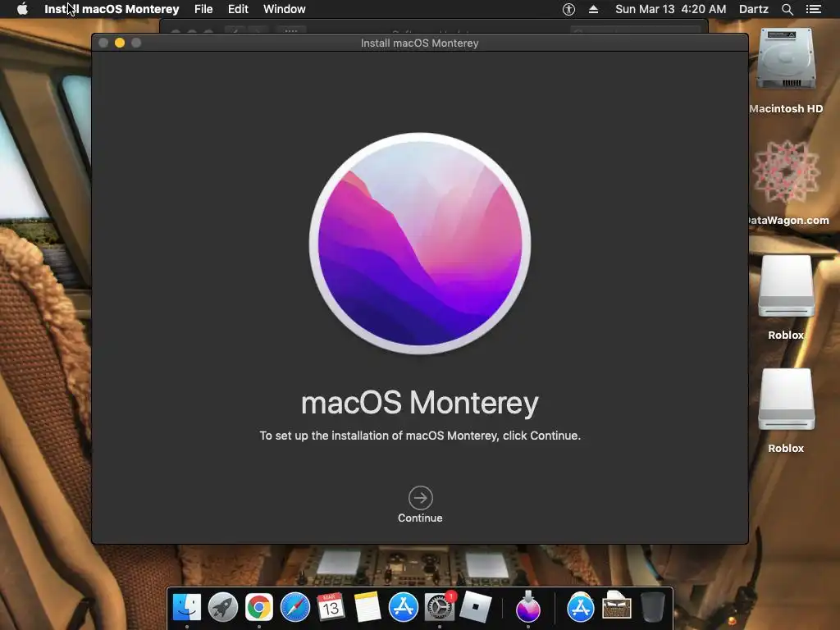
Task: Open Finder from the Dock
Action: pos(187,607)
